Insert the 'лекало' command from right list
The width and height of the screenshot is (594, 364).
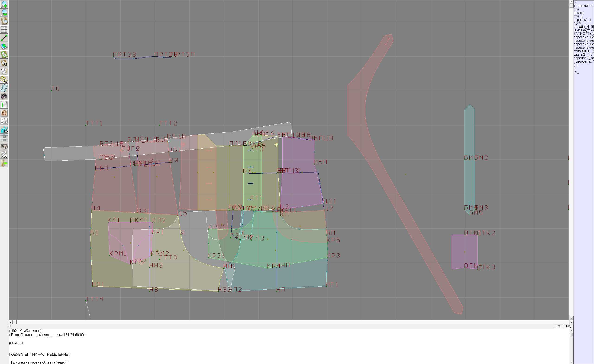click(x=579, y=13)
